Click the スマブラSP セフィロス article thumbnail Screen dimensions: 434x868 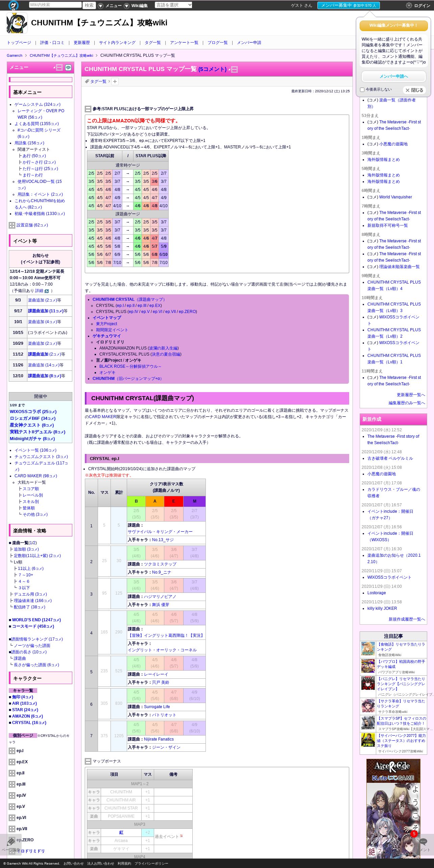coord(368,723)
